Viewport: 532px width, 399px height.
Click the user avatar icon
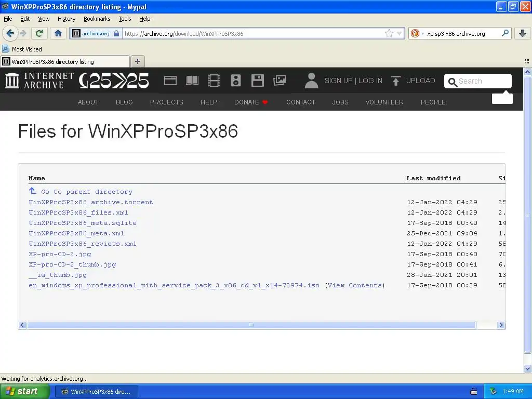click(x=311, y=81)
